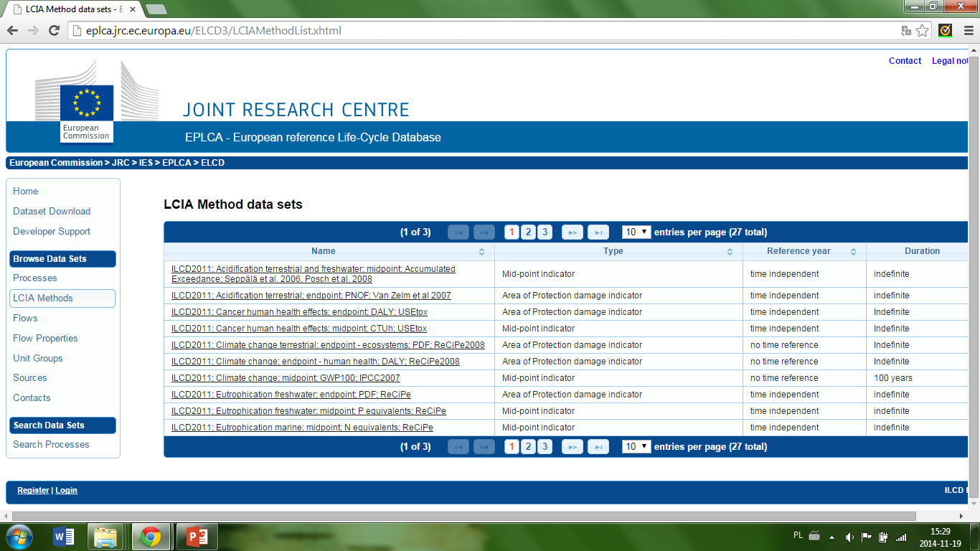Click top paginator first-page icon
This screenshot has width=980, height=551.
click(458, 232)
